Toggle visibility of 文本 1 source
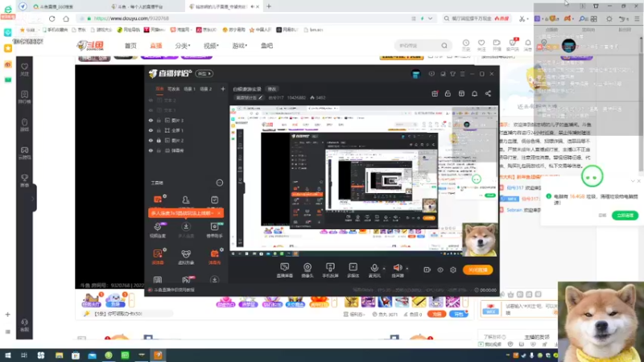Viewport: 644px width, 362px height. coord(151,110)
